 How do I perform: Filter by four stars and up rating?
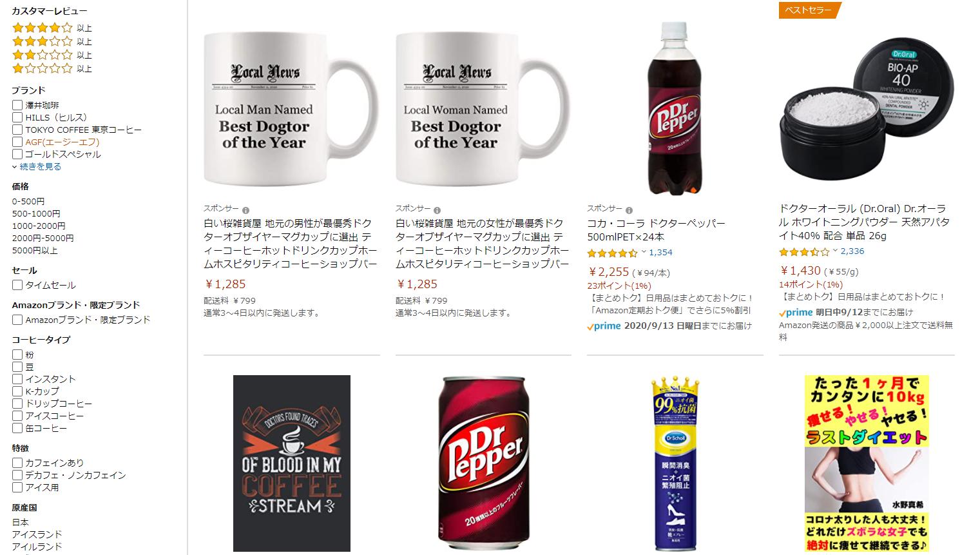tap(52, 28)
